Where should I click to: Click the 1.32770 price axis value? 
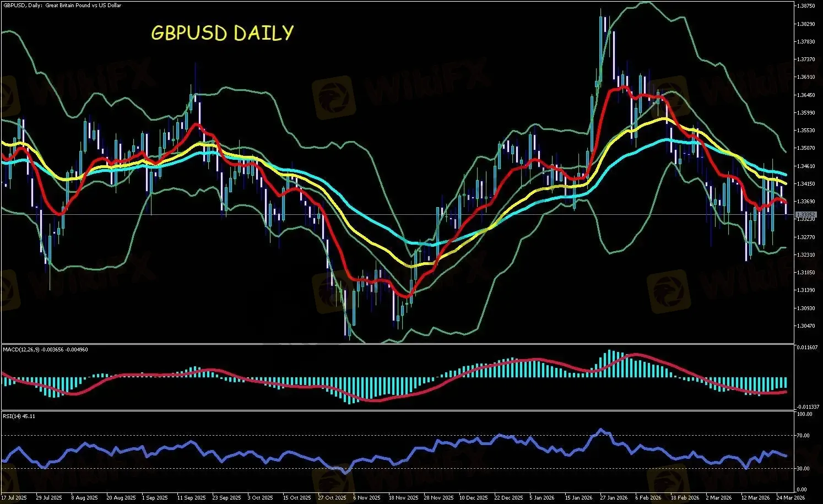click(x=805, y=237)
